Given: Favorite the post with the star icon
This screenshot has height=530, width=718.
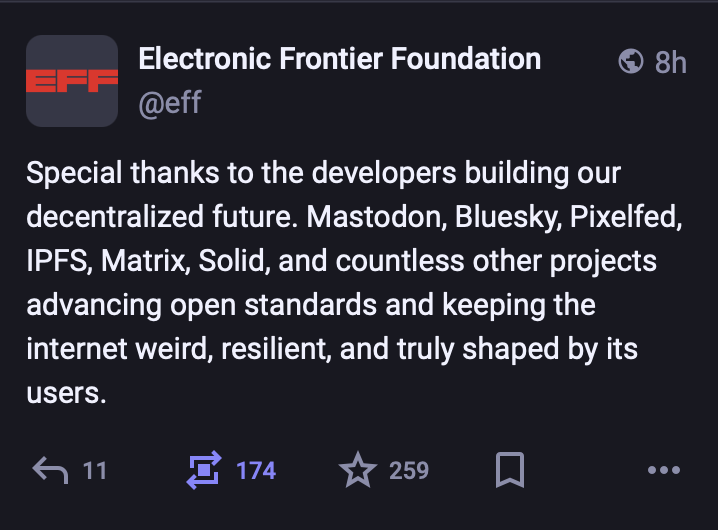Looking at the screenshot, I should 357,469.
